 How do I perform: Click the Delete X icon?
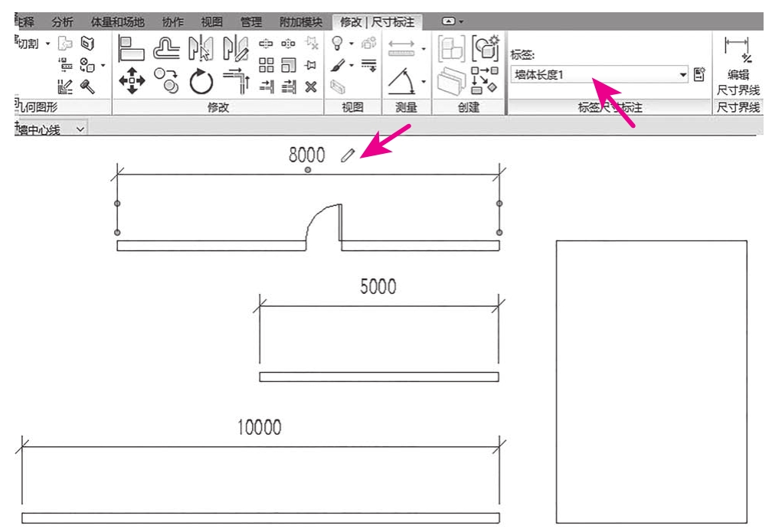point(310,86)
